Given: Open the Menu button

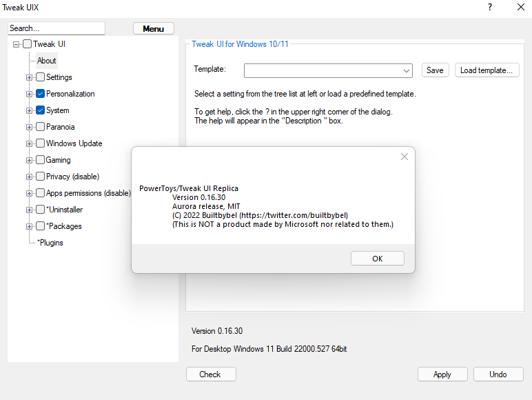Looking at the screenshot, I should coord(154,28).
